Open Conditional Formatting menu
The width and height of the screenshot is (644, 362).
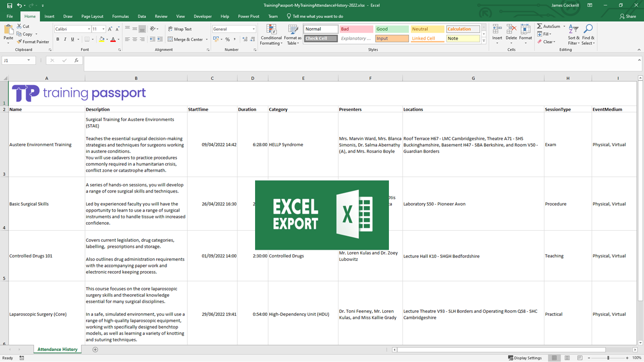click(x=271, y=35)
